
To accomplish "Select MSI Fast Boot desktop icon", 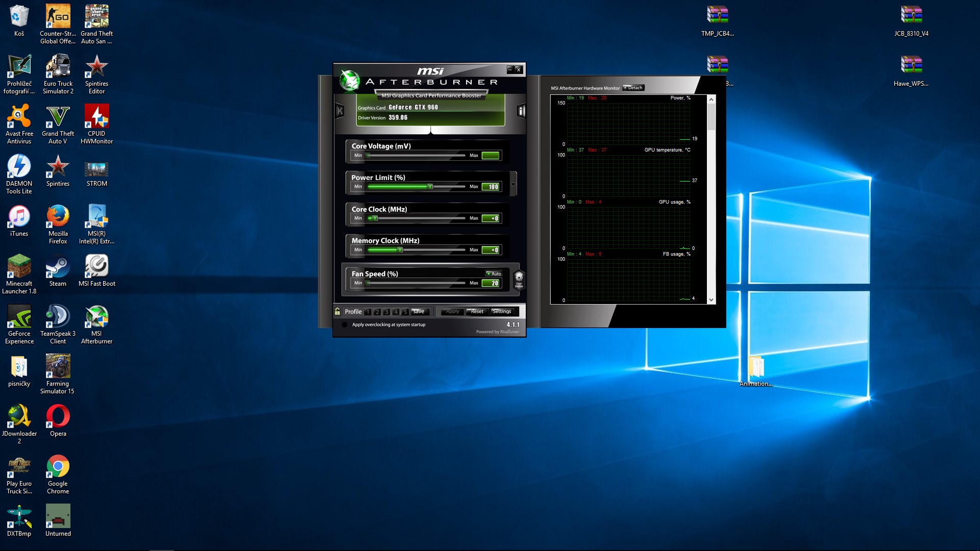I will tap(96, 270).
